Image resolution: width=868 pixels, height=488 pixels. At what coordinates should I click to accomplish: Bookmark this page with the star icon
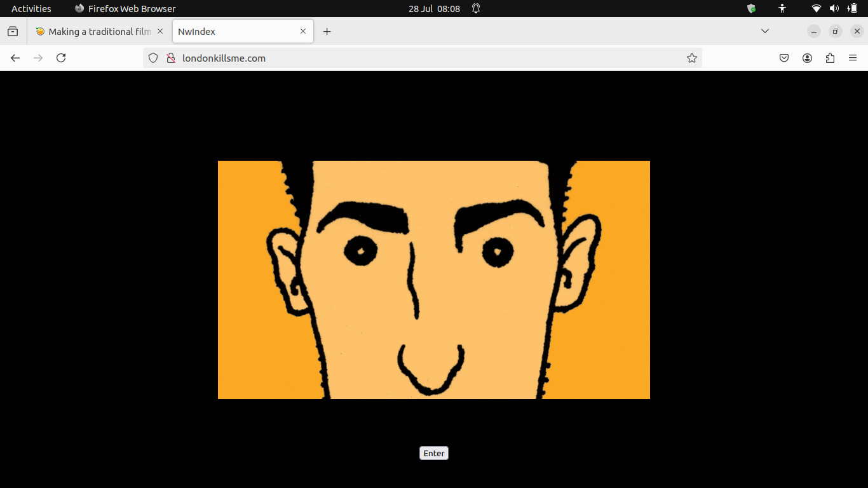coord(692,58)
